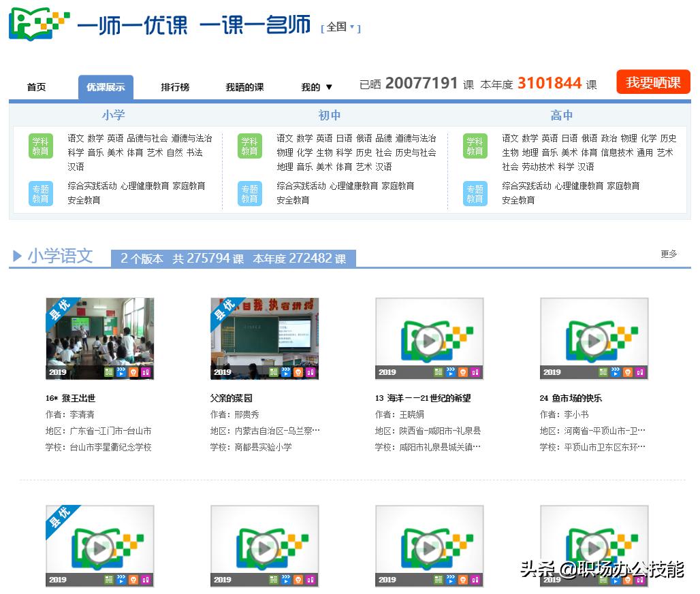Screen dimensions: 700x594
Task: Click the 县优 corner ribbon on 猴王出世
Action: coord(61,312)
